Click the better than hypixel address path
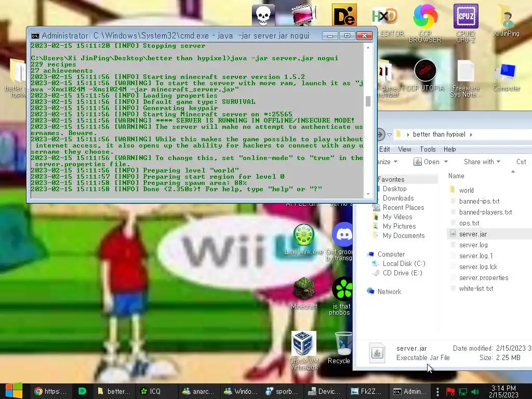The height and width of the screenshot is (399, 532). [438, 135]
